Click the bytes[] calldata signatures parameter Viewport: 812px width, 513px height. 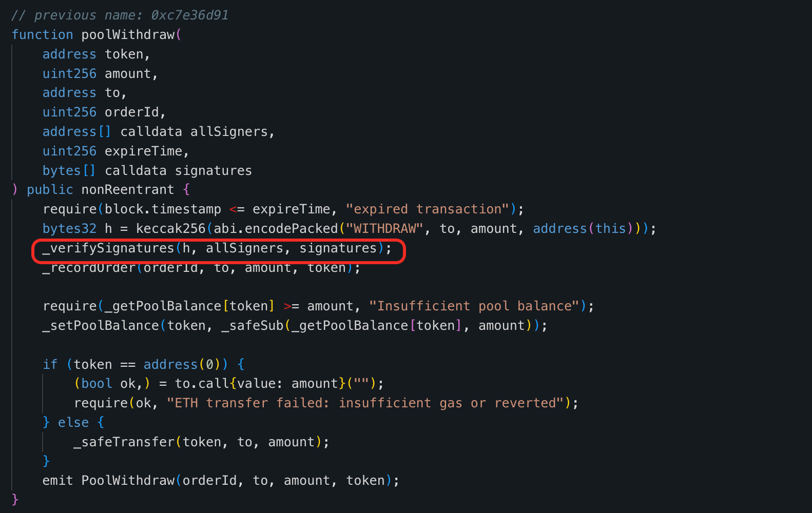(147, 171)
